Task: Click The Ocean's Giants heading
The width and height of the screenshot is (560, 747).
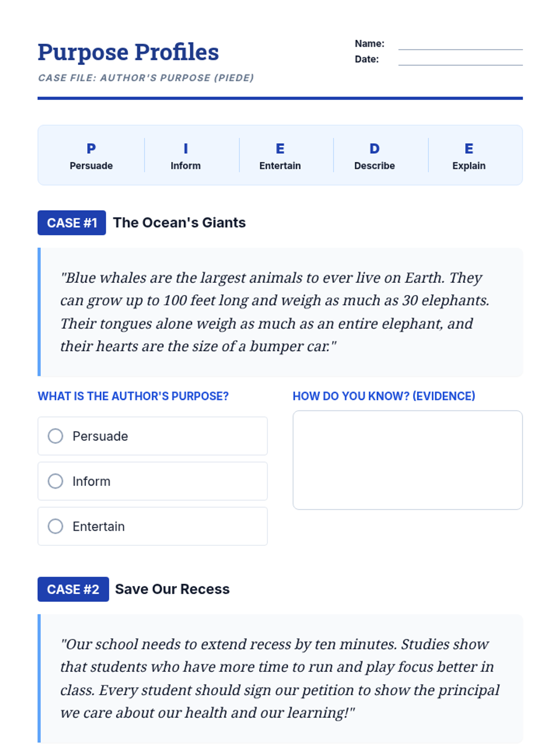Action: coord(179,223)
